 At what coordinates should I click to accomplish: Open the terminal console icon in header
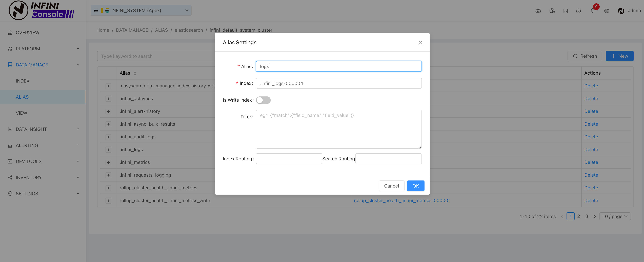coord(566,11)
